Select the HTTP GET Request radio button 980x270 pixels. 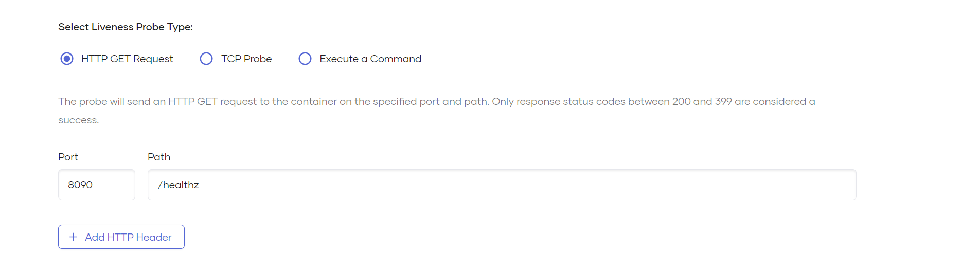point(67,59)
